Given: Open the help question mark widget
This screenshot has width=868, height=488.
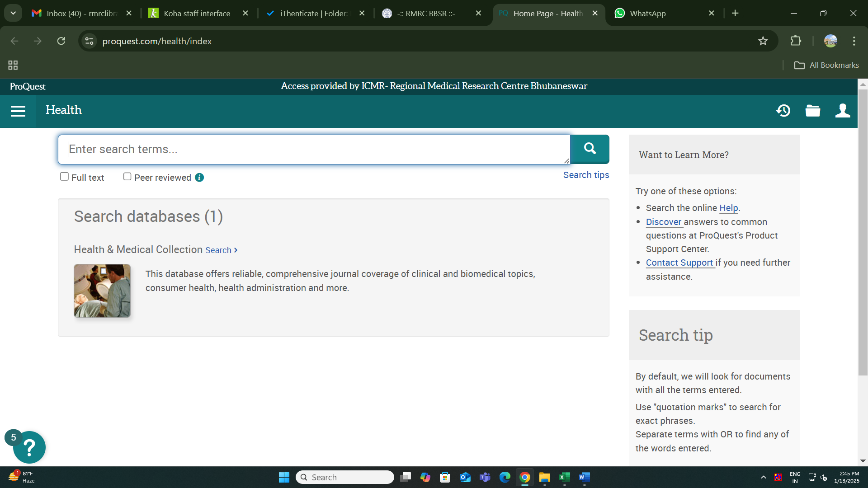Looking at the screenshot, I should click(x=29, y=447).
